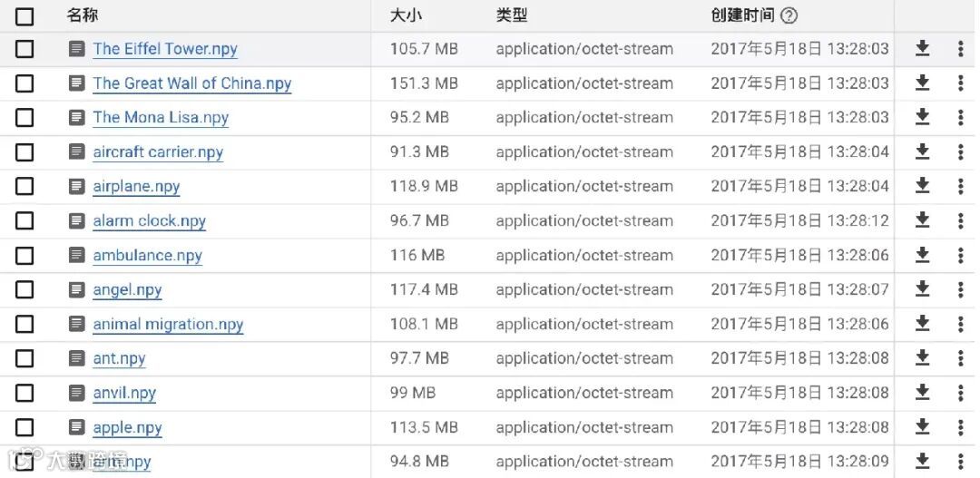Download The Mona Lisa.npy file

(x=922, y=117)
